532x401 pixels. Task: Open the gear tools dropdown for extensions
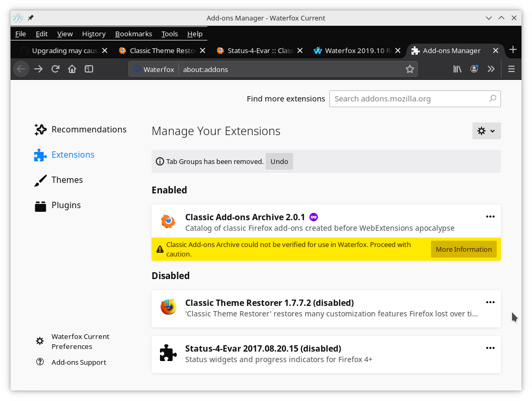click(x=487, y=131)
